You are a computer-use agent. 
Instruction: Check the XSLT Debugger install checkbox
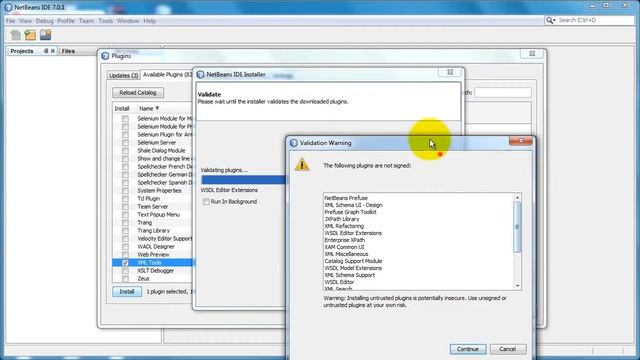(125, 271)
